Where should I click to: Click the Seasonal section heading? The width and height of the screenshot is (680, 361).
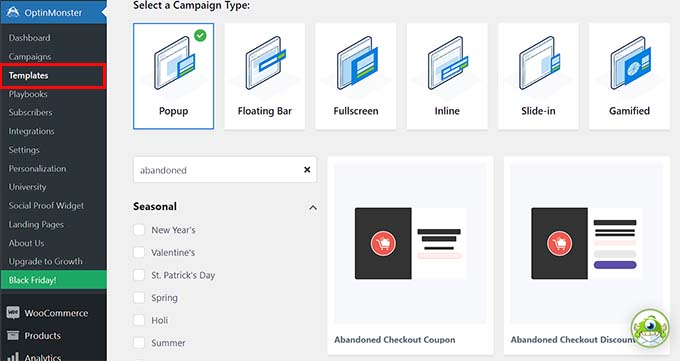[x=155, y=207]
